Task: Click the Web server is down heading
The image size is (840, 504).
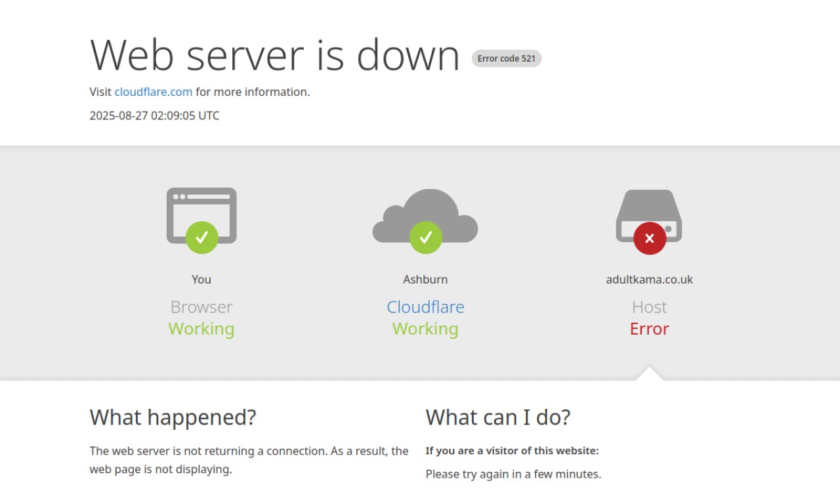Action: (x=275, y=54)
